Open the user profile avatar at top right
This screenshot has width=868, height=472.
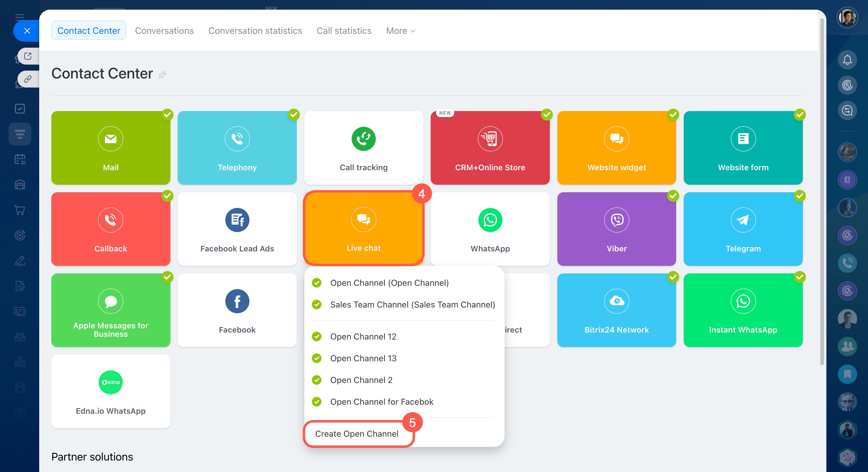pyautogui.click(x=847, y=17)
